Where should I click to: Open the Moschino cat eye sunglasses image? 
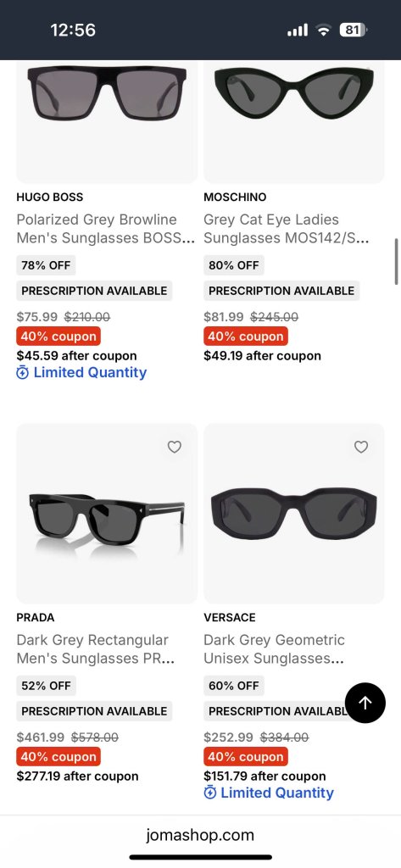[294, 122]
